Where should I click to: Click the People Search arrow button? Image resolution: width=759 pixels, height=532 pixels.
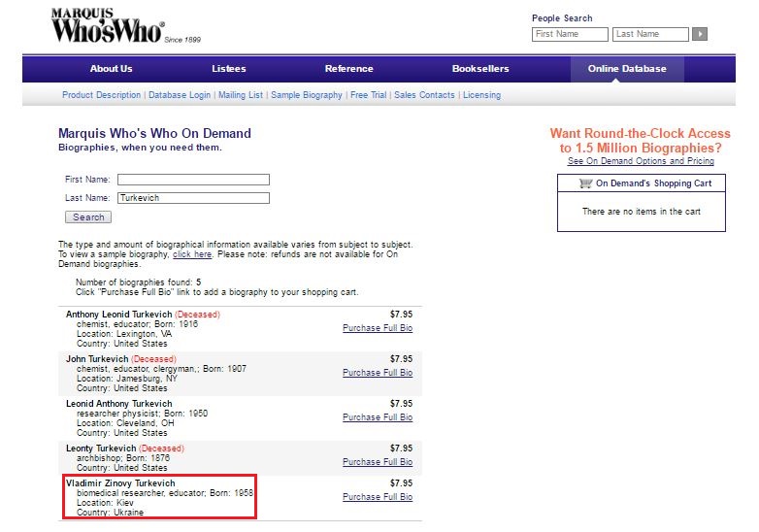pos(700,34)
